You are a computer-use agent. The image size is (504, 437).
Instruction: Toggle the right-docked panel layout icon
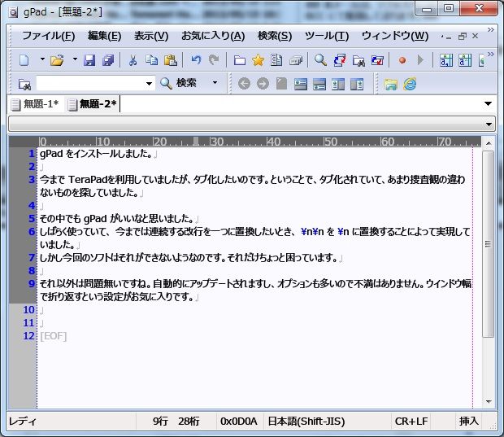357,85
